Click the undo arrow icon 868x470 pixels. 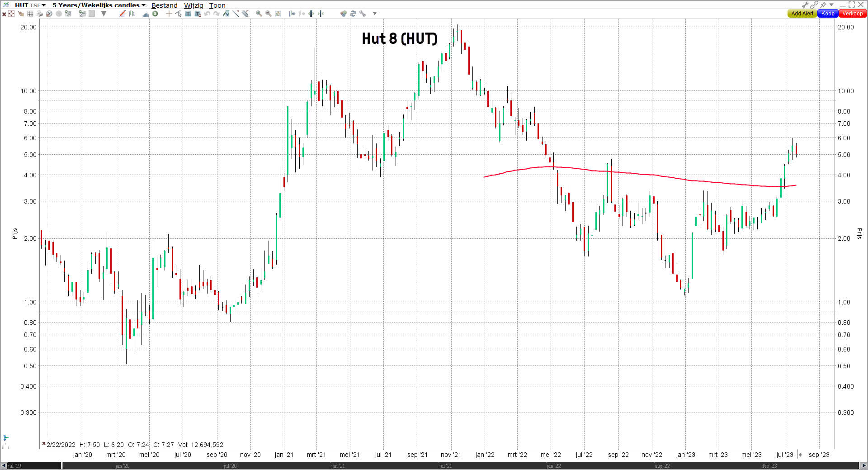[x=207, y=14]
